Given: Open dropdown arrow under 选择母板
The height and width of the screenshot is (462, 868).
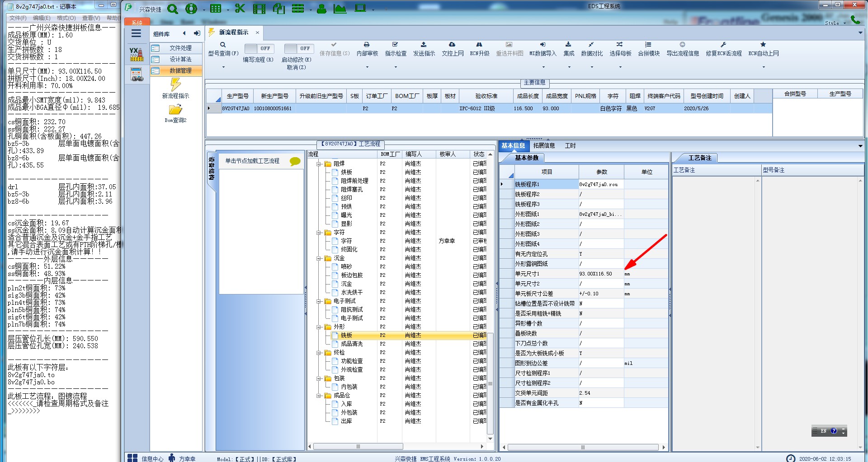Looking at the screenshot, I should pyautogui.click(x=620, y=67).
